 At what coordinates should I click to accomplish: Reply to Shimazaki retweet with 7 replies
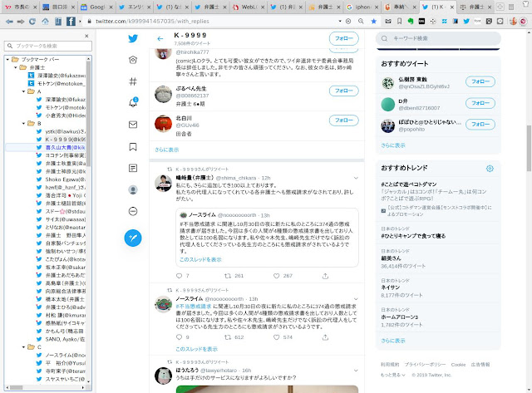pyautogui.click(x=180, y=276)
